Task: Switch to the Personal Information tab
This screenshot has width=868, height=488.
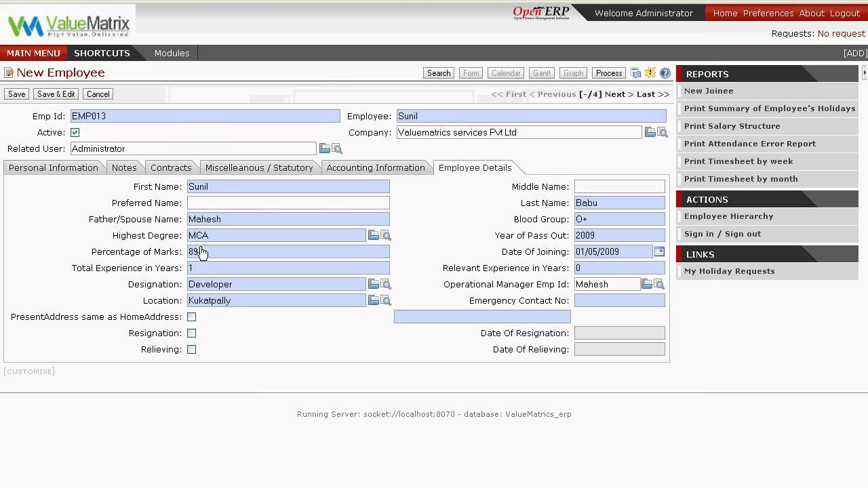Action: coord(54,167)
